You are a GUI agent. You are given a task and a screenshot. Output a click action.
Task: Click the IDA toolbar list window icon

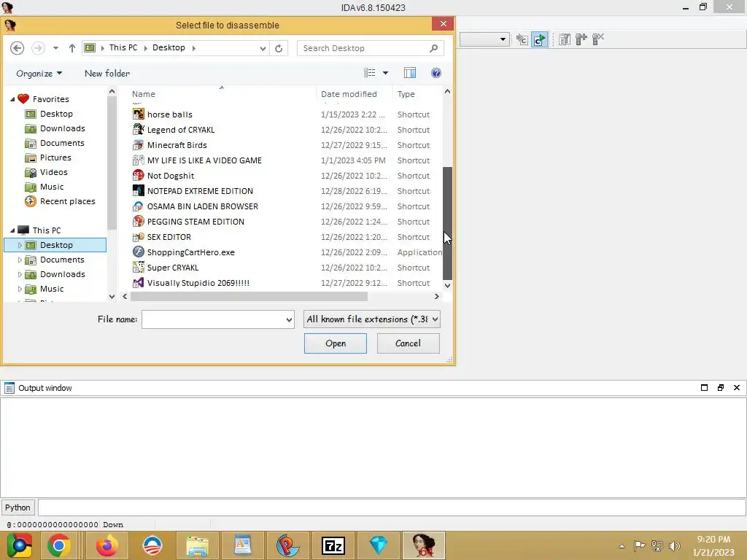(x=565, y=39)
